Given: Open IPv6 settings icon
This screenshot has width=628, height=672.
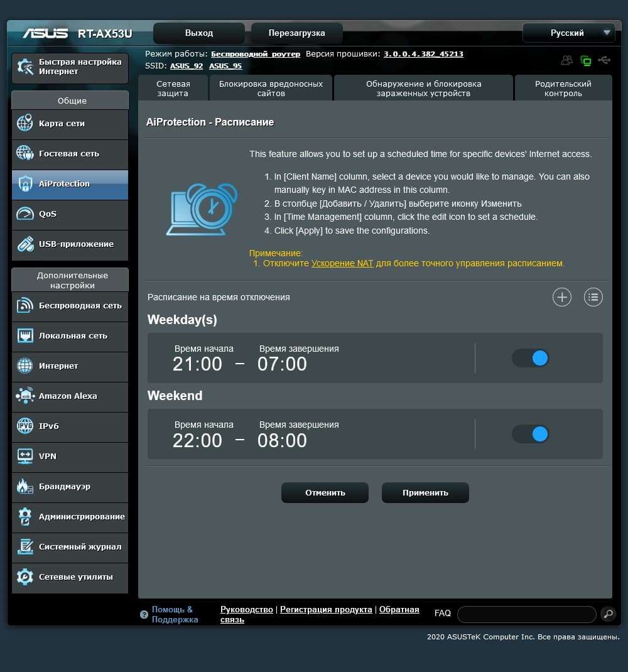Looking at the screenshot, I should click(25, 426).
